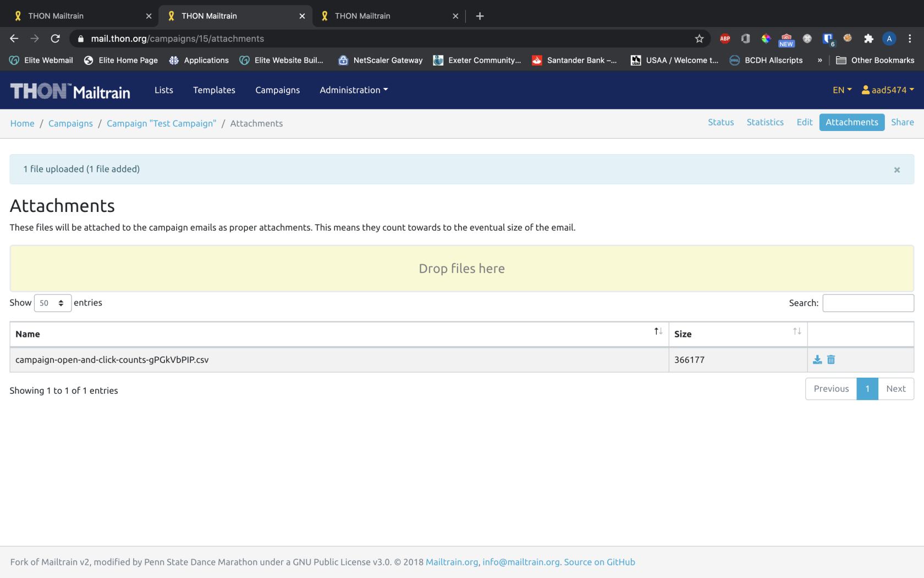The width and height of the screenshot is (924, 578).
Task: Go to Campaigns breadcrumb link
Action: tap(70, 123)
